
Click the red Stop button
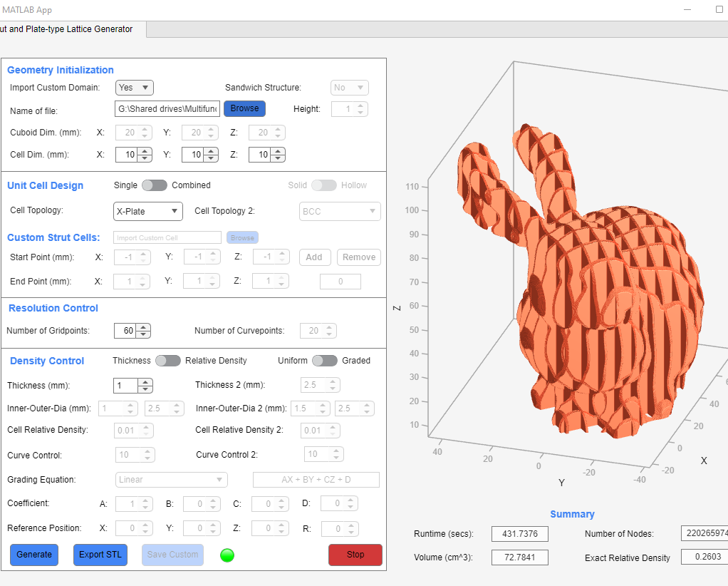tap(355, 555)
